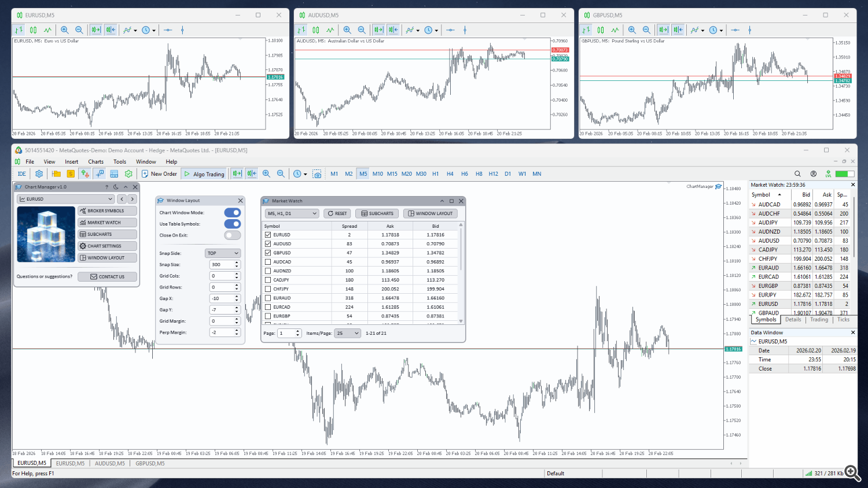Screen dimensions: 868x488
Task: Select candlestick chart type in AUDUSD,M5 window
Action: point(316,30)
